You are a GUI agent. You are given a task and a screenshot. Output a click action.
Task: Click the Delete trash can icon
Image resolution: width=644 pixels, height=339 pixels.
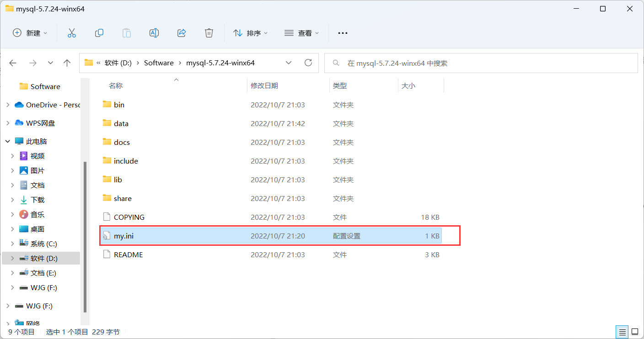[209, 33]
